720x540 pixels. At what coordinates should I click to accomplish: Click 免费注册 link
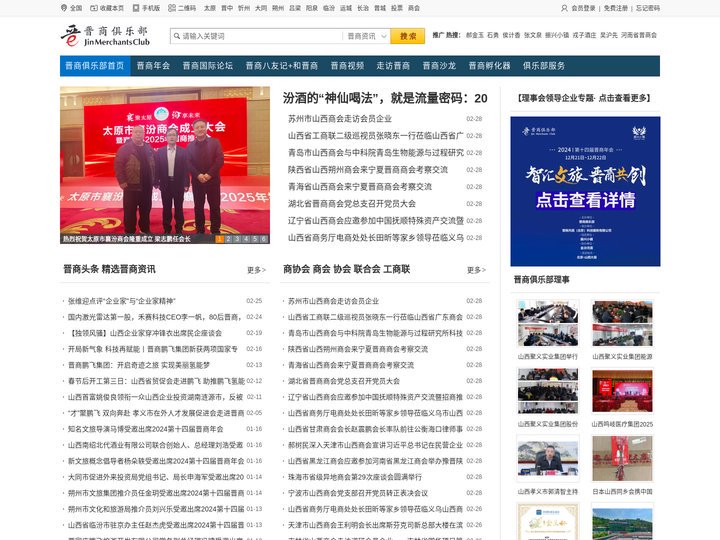[615, 8]
